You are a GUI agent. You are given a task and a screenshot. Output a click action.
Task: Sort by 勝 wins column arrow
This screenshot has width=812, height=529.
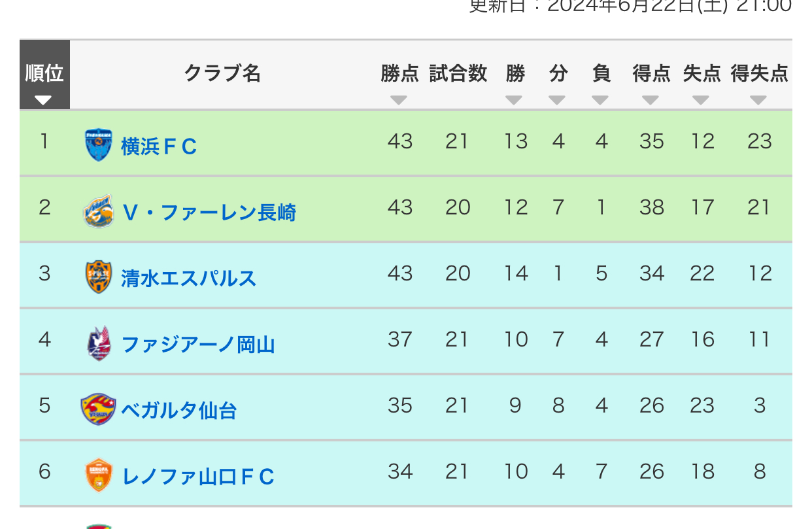click(x=514, y=100)
